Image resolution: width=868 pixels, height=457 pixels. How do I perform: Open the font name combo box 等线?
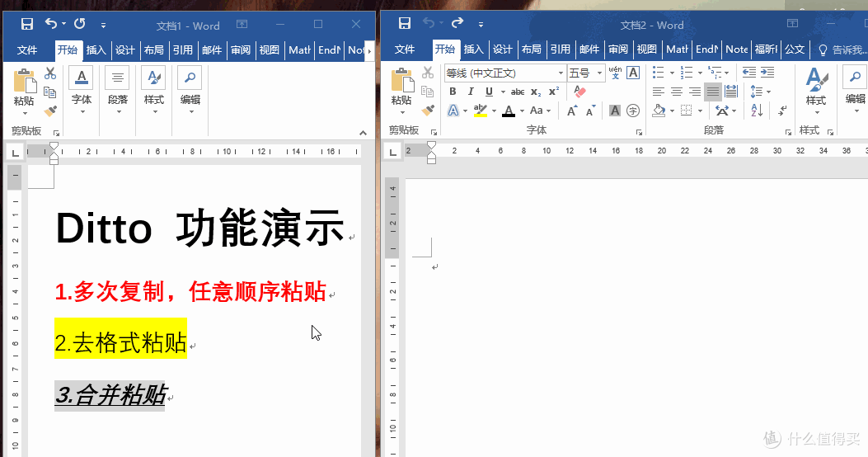pos(504,73)
